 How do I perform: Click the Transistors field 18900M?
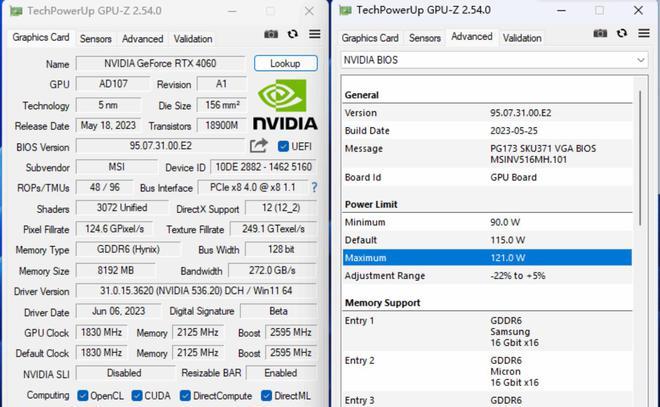[x=222, y=125]
